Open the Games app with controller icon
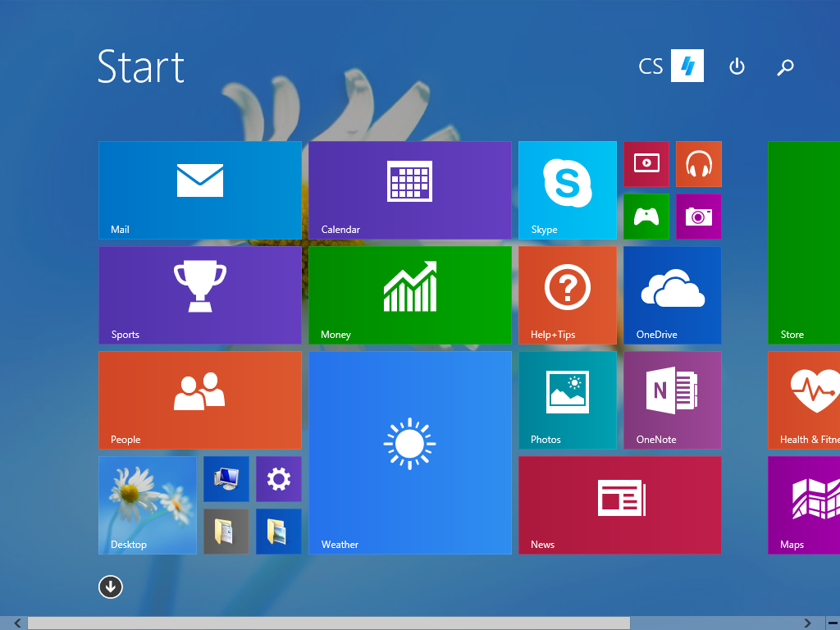Screen dimensions: 840x630 [646, 217]
